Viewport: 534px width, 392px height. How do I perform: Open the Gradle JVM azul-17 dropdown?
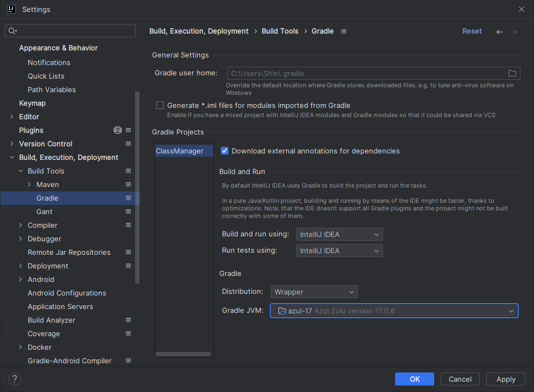click(394, 311)
